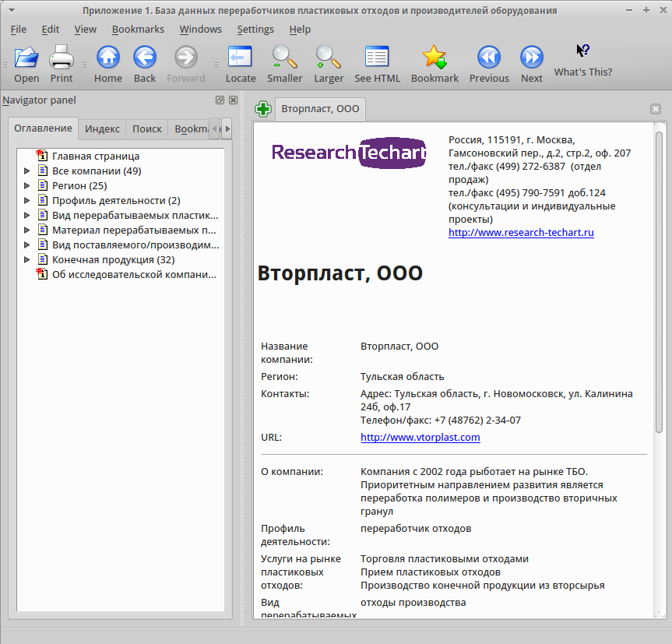
Task: Go to Home page icon
Action: point(108,58)
